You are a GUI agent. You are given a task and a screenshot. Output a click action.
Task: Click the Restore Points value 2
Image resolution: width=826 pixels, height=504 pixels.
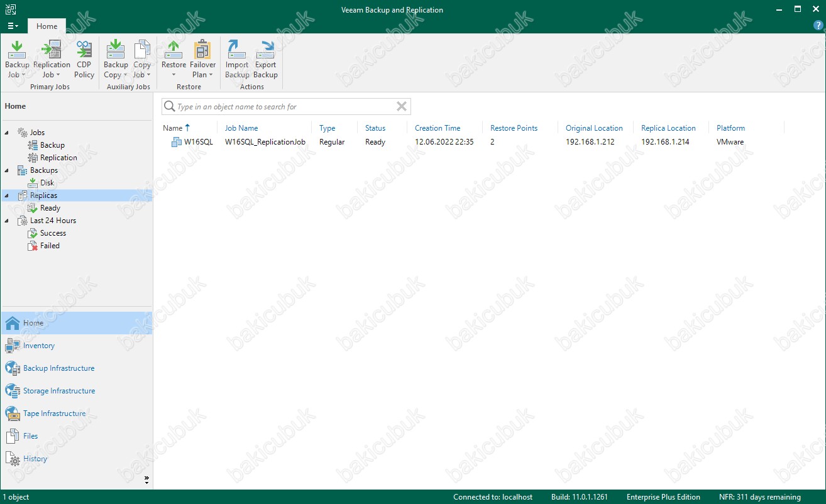492,142
